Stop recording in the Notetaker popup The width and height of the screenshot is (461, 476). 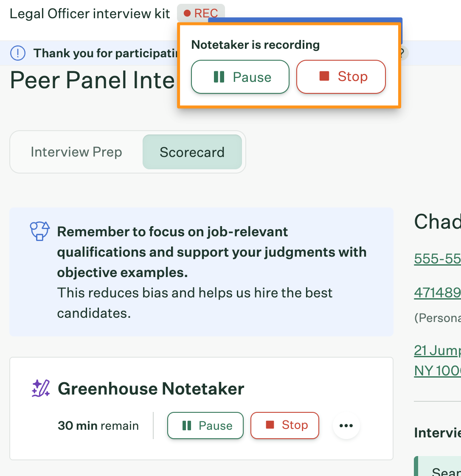click(x=341, y=77)
